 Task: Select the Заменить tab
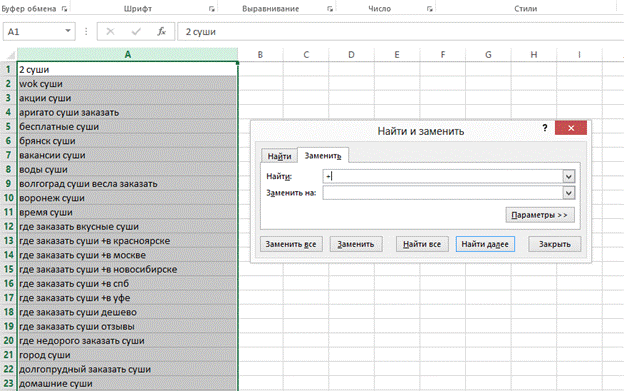click(323, 156)
